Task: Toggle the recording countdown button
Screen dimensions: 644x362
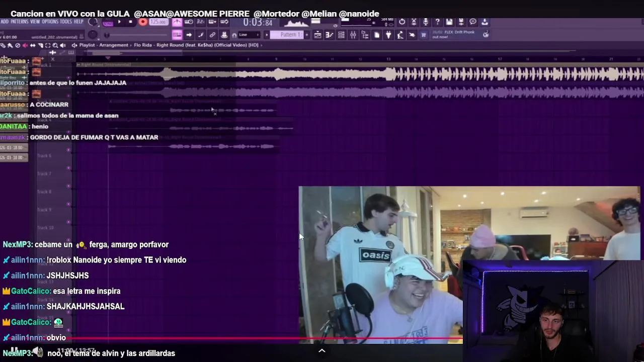Action: point(200,22)
